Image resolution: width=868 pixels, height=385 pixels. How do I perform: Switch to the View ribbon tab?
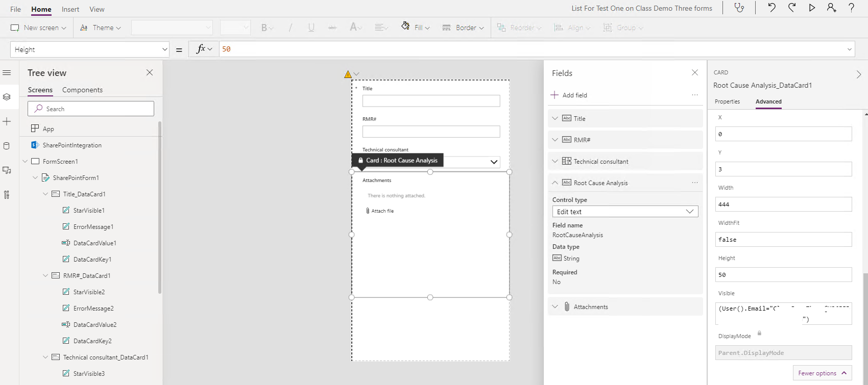coord(97,9)
